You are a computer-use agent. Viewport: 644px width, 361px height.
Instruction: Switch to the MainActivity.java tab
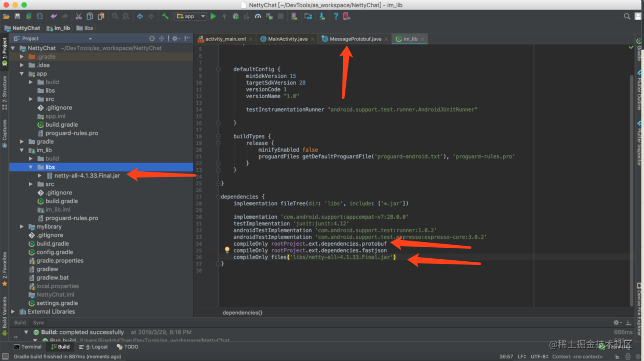(288, 39)
